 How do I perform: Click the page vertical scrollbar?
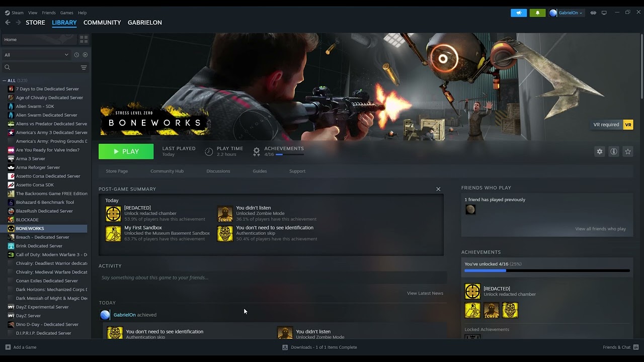pos(641,66)
